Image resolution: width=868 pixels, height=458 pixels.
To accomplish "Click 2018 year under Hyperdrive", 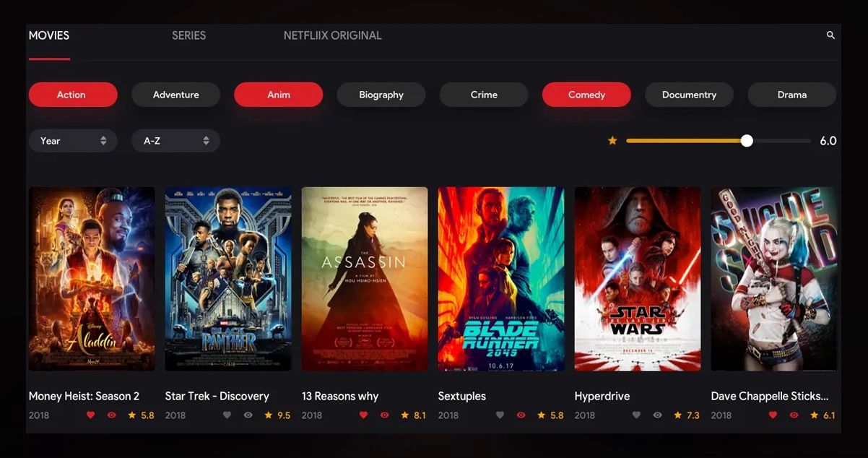I will (585, 415).
